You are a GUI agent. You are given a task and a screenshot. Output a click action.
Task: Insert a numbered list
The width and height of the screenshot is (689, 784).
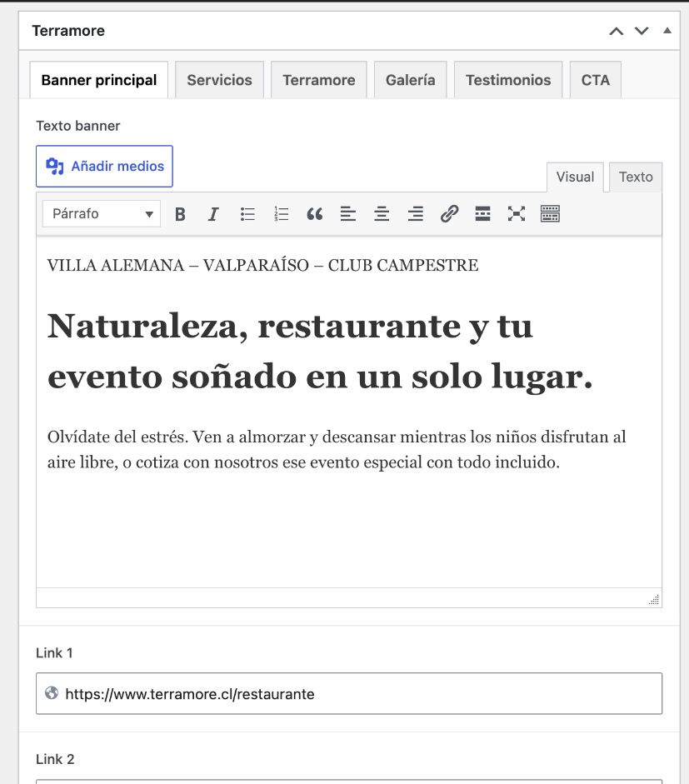[281, 214]
